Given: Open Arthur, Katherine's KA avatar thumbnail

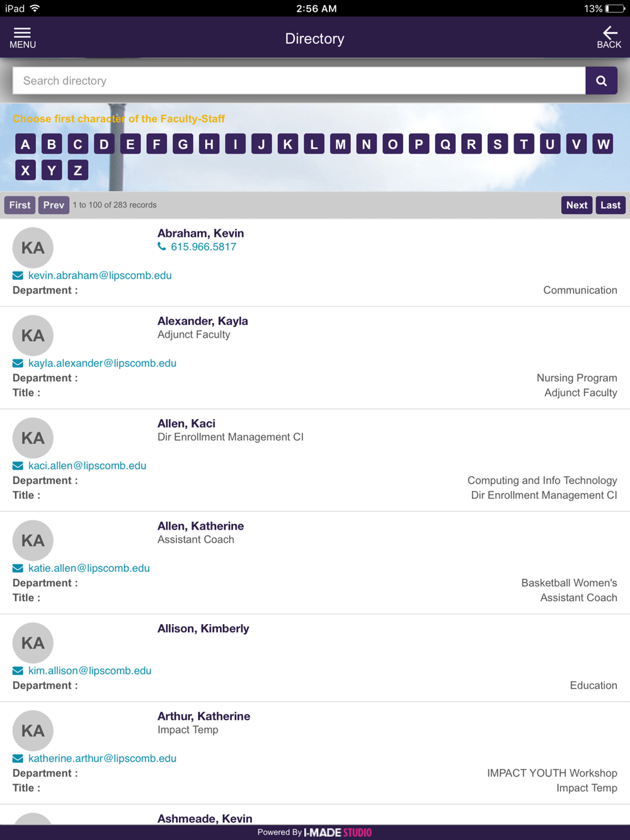Looking at the screenshot, I should (x=33, y=730).
